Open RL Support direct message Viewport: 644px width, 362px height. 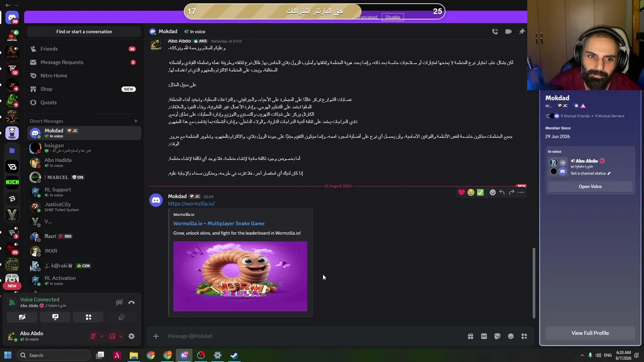point(84,192)
